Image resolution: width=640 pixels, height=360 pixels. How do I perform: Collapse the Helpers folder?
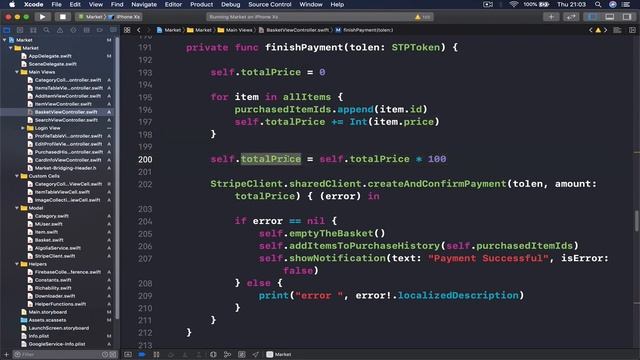(17, 264)
